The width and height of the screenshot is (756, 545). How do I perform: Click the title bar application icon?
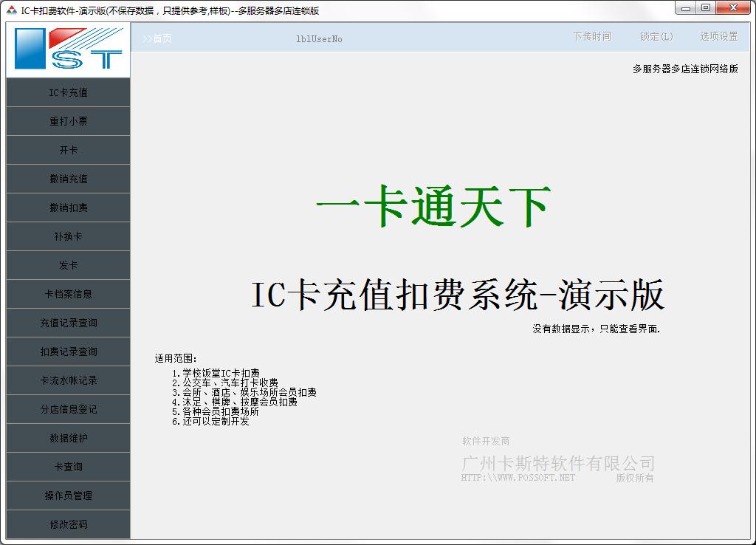12,10
